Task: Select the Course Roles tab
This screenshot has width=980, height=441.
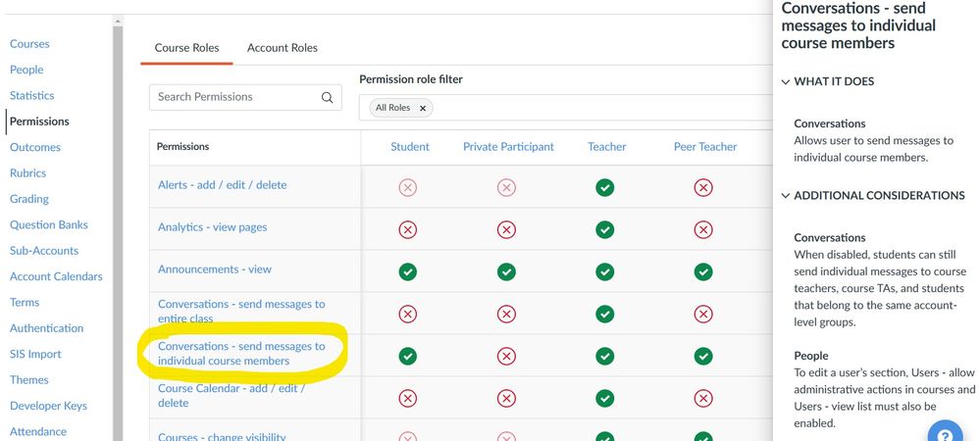Action: (186, 48)
